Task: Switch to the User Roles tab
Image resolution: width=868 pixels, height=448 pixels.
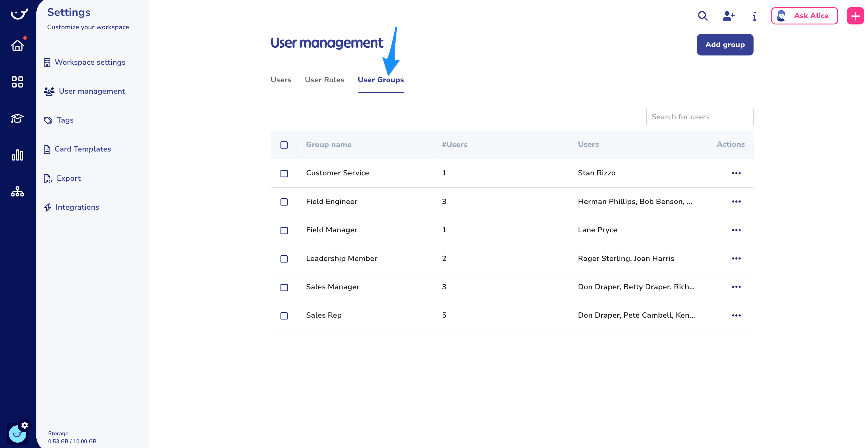Action: coord(324,80)
